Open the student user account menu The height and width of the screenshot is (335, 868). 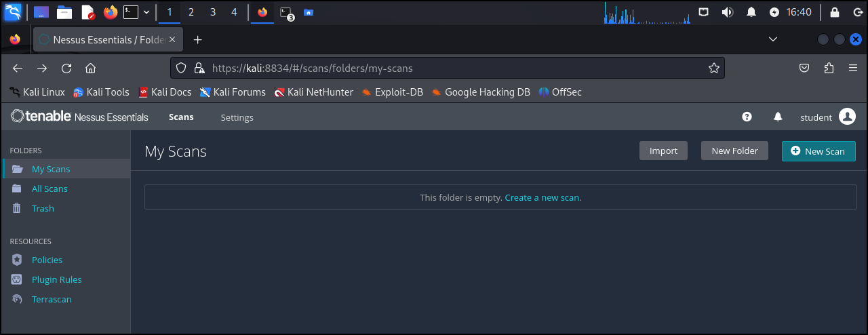click(x=828, y=117)
